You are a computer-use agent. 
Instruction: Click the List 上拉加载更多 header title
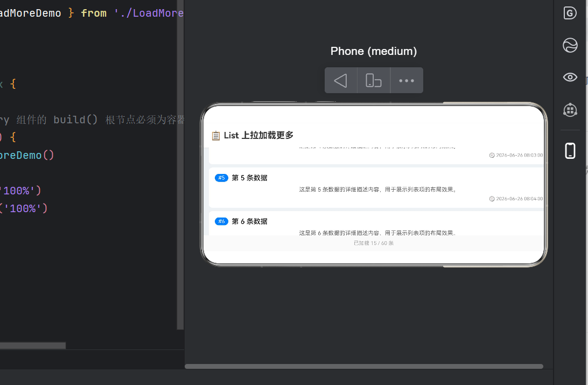click(258, 135)
